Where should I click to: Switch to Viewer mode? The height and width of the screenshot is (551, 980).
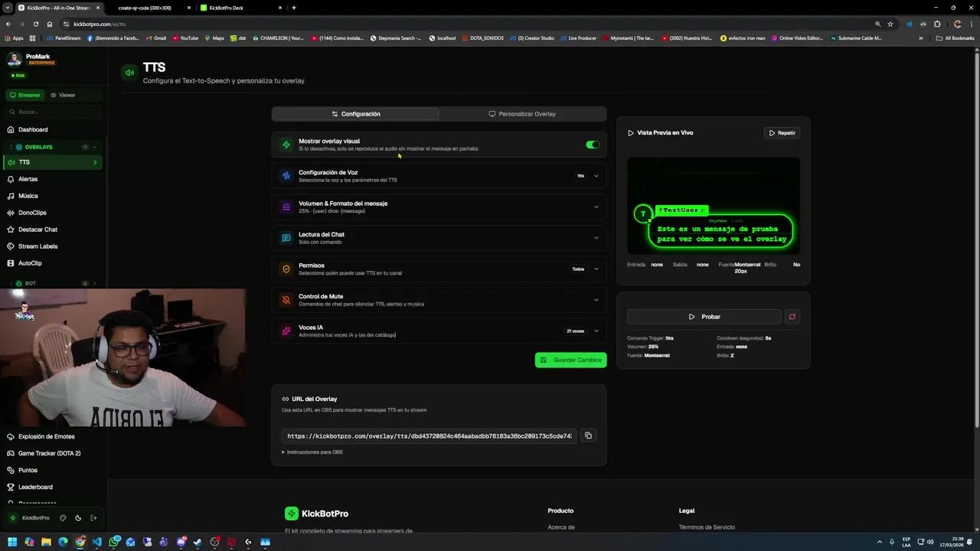point(63,95)
